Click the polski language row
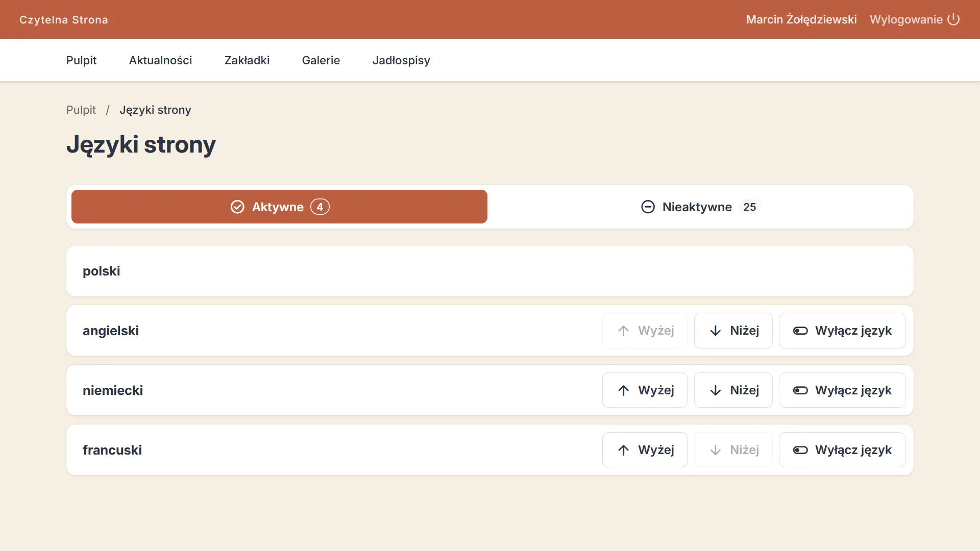Image resolution: width=980 pixels, height=551 pixels. point(490,271)
